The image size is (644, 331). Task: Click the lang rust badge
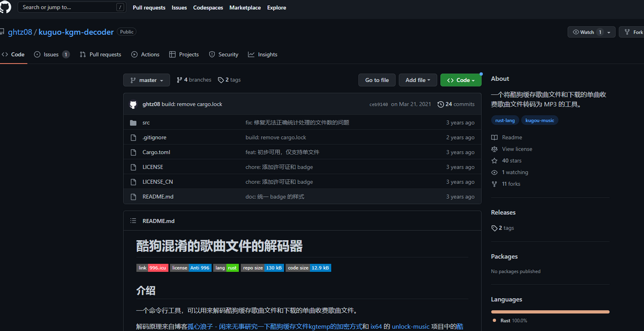click(x=226, y=268)
